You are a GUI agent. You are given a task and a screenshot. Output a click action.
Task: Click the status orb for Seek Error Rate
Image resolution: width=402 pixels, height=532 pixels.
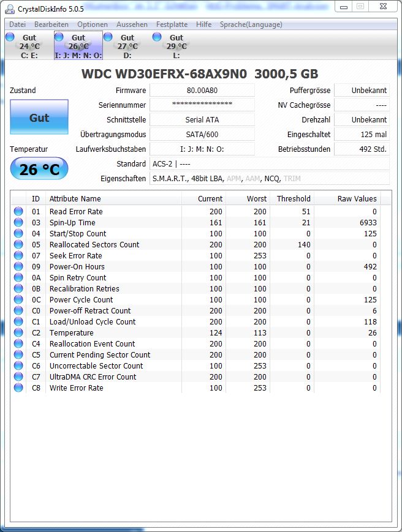[x=18, y=255]
